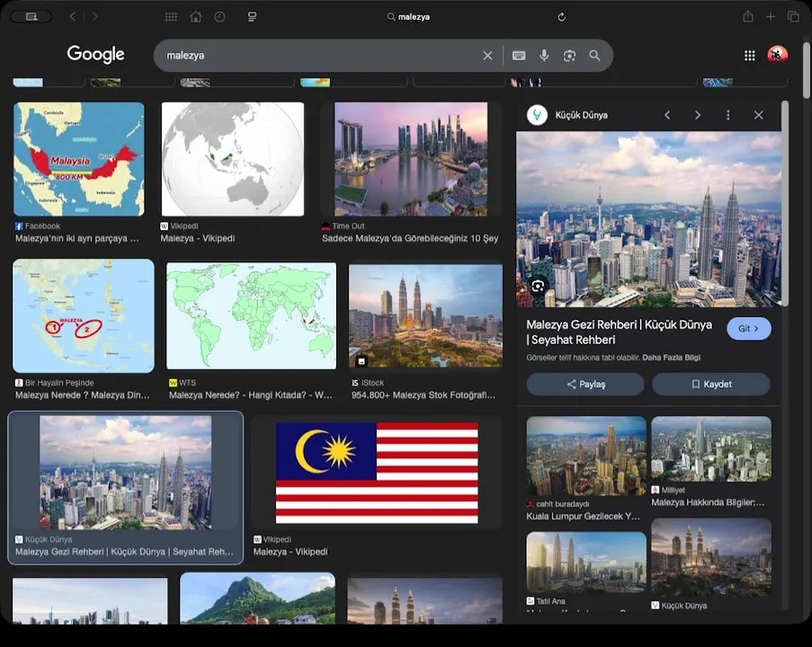Screen dimensions: 812x647
Task: Click the home icon in toolbar
Action: pos(196,16)
